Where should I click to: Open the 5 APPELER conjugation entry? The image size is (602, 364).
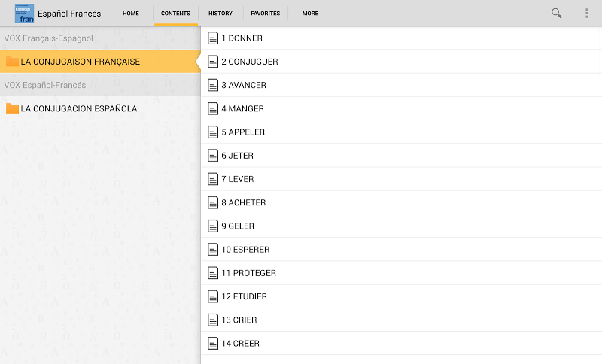pos(401,132)
